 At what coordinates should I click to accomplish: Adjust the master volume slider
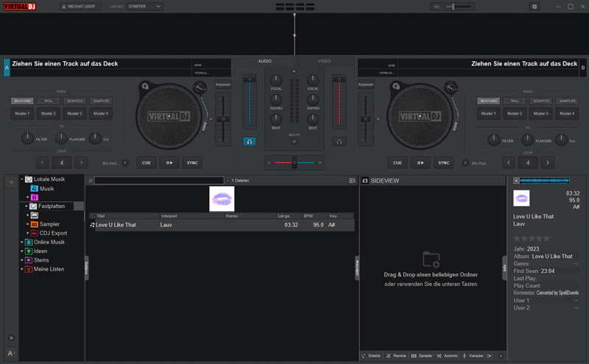pyautogui.click(x=458, y=7)
